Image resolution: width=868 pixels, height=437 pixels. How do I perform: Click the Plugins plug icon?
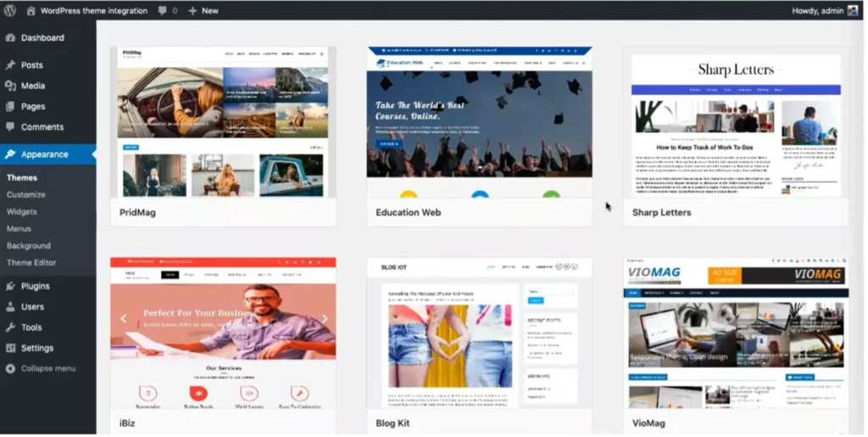click(x=10, y=286)
